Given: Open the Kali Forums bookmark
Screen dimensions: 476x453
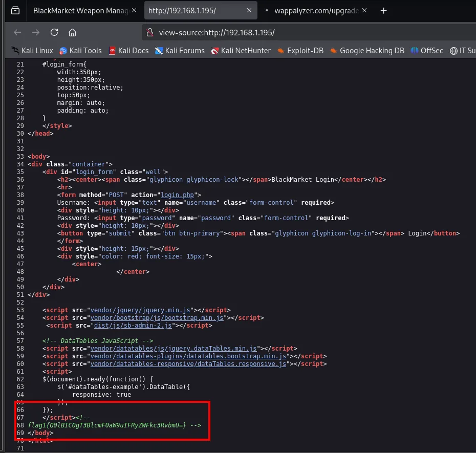Looking at the screenshot, I should (180, 51).
